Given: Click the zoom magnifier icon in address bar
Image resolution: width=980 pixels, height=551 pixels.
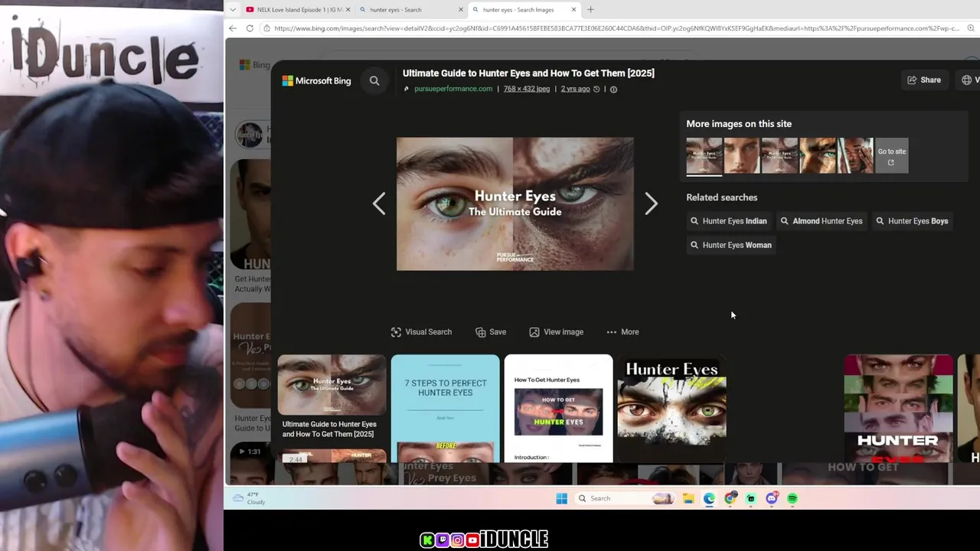Looking at the screenshot, I should pos(971,28).
